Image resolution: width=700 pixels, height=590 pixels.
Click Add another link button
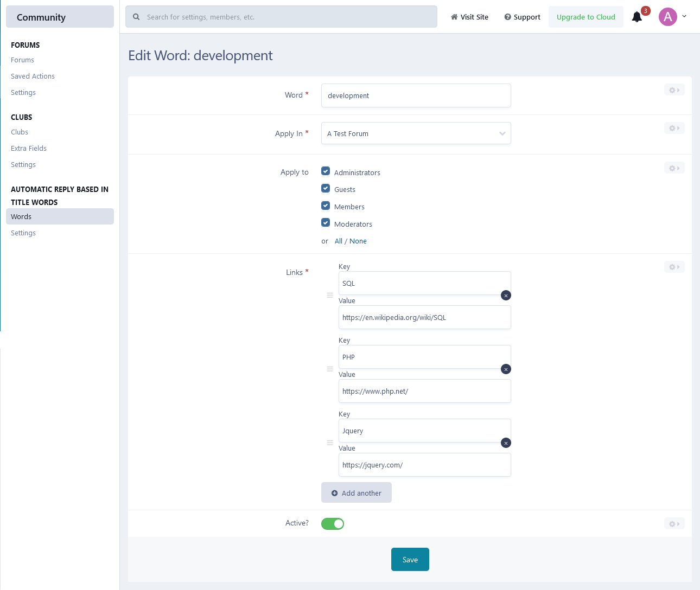tap(357, 493)
